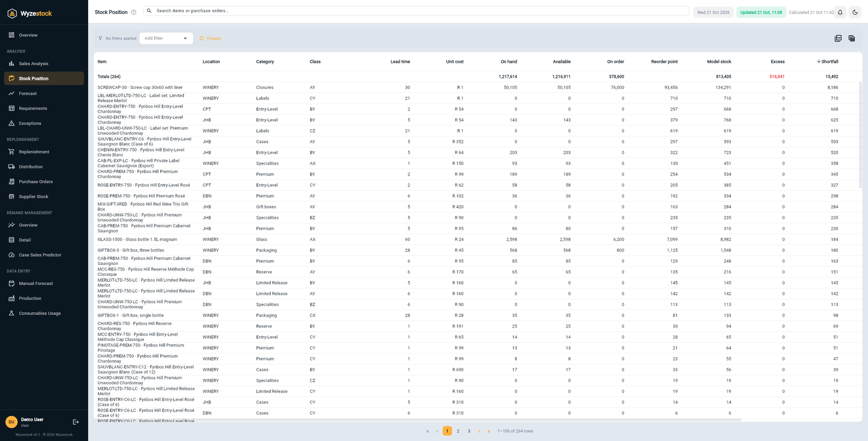Jump to first page arrow
Viewport: 868px width, 441px height.
point(428,431)
